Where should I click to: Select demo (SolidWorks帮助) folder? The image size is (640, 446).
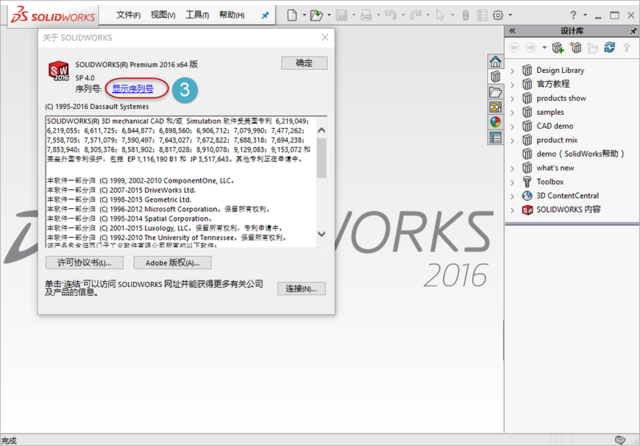tap(580, 154)
